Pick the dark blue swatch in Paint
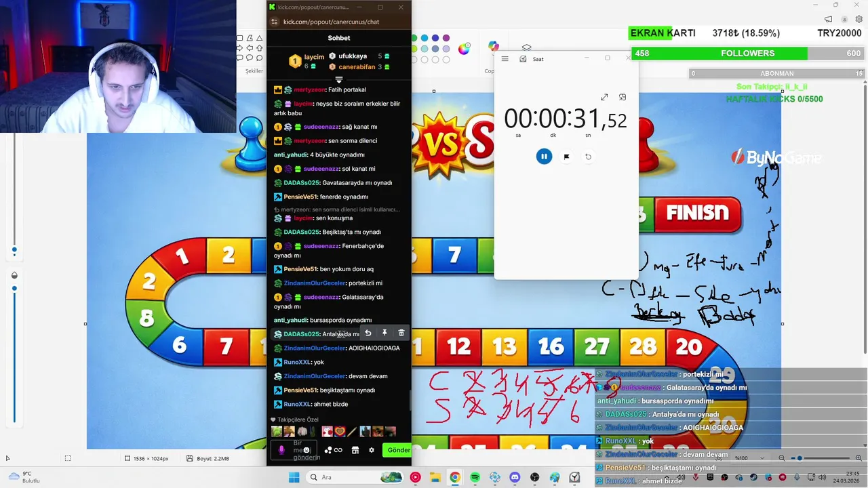Image resolution: width=868 pixels, height=488 pixels. (x=435, y=38)
